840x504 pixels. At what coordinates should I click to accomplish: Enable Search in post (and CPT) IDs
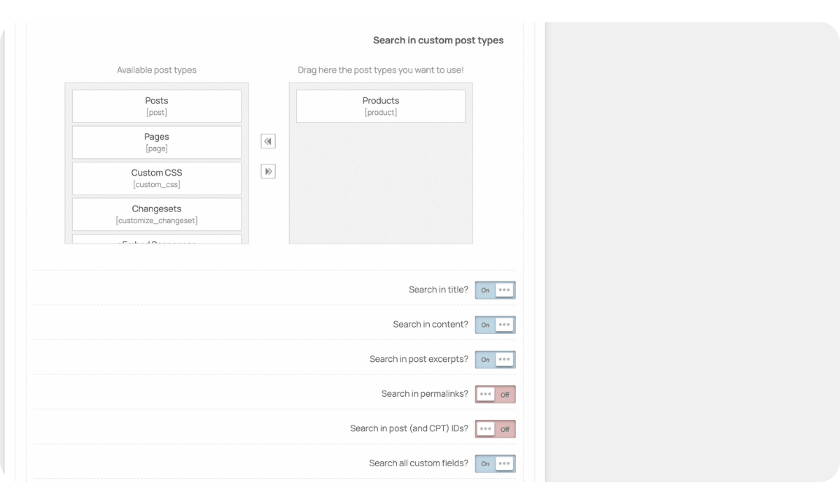coord(495,428)
